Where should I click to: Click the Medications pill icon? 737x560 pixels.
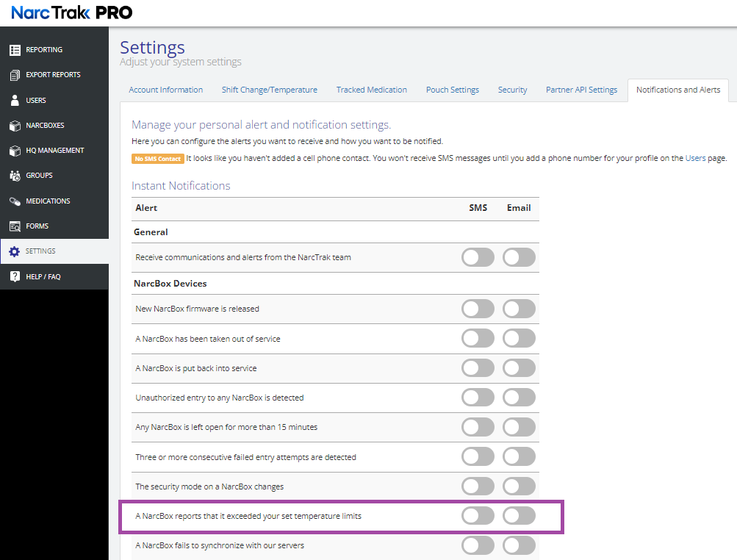click(x=15, y=201)
